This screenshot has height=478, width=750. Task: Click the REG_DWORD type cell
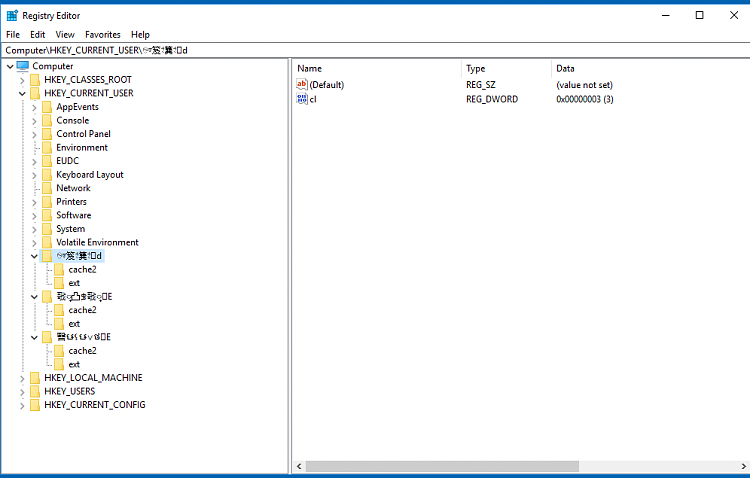(492, 99)
